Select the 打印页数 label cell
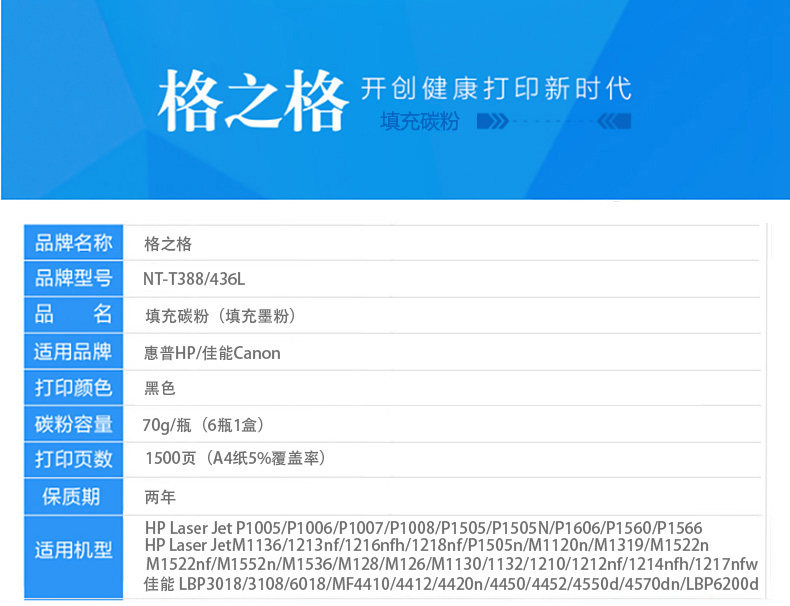Image resolution: width=790 pixels, height=606 pixels. [x=74, y=459]
